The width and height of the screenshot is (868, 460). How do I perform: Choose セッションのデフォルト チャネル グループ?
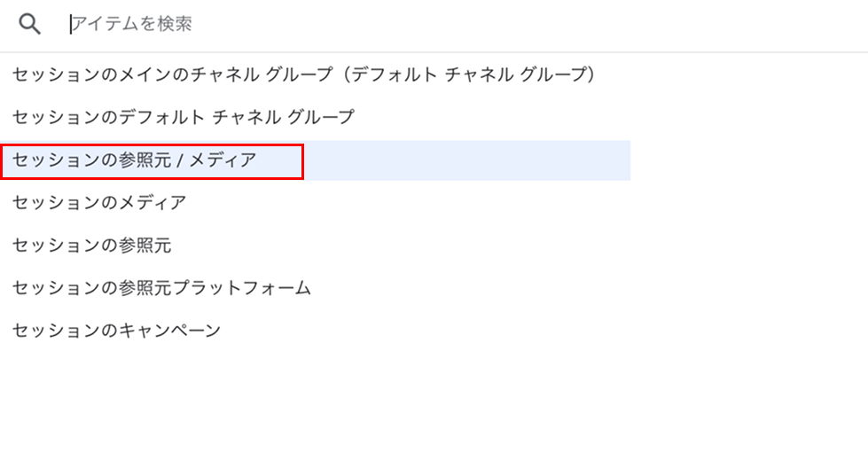coord(315,117)
